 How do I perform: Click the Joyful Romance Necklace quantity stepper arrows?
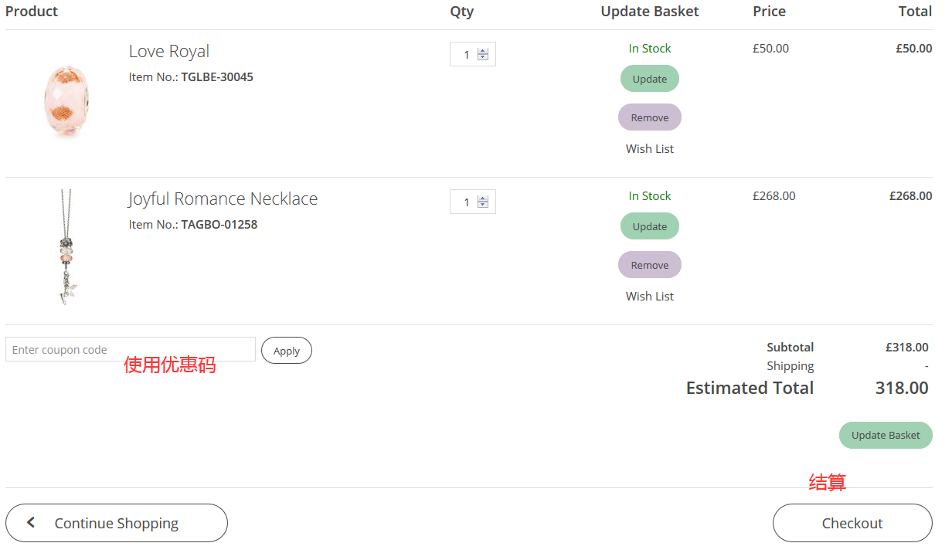click(483, 202)
